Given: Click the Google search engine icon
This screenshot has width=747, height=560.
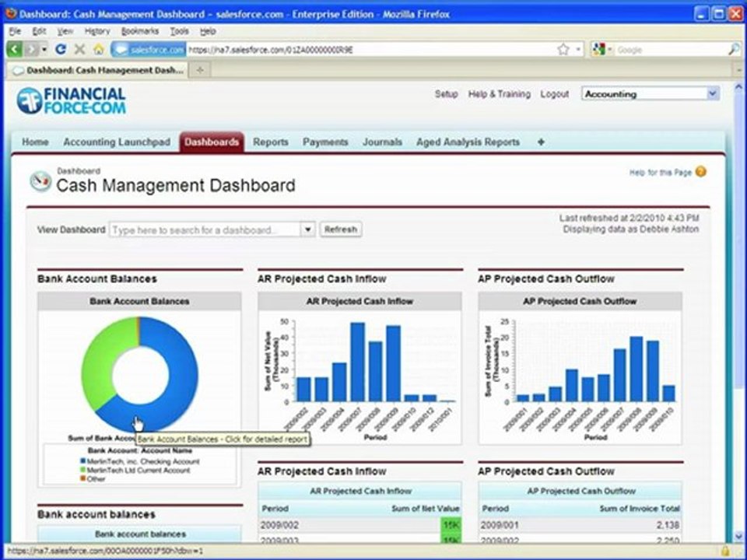Looking at the screenshot, I should (x=599, y=49).
